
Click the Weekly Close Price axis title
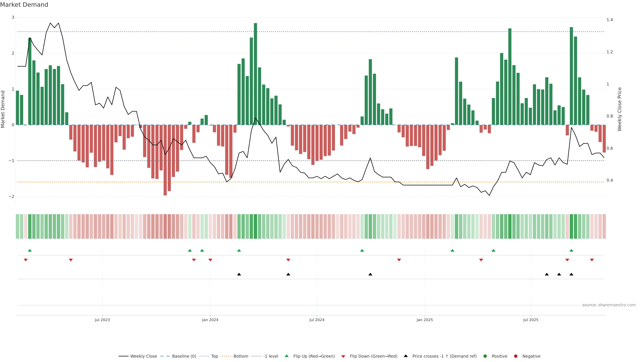pyautogui.click(x=620, y=109)
